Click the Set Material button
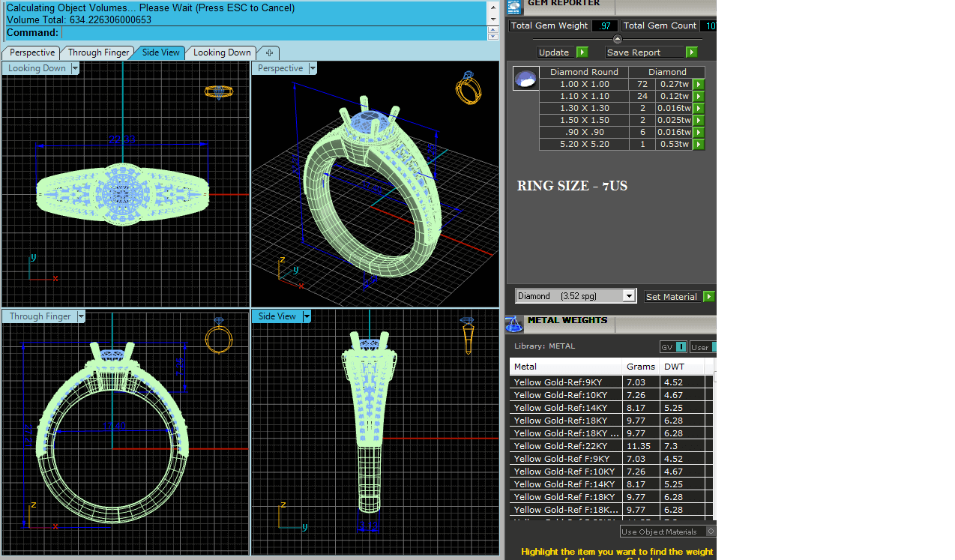 pyautogui.click(x=671, y=297)
